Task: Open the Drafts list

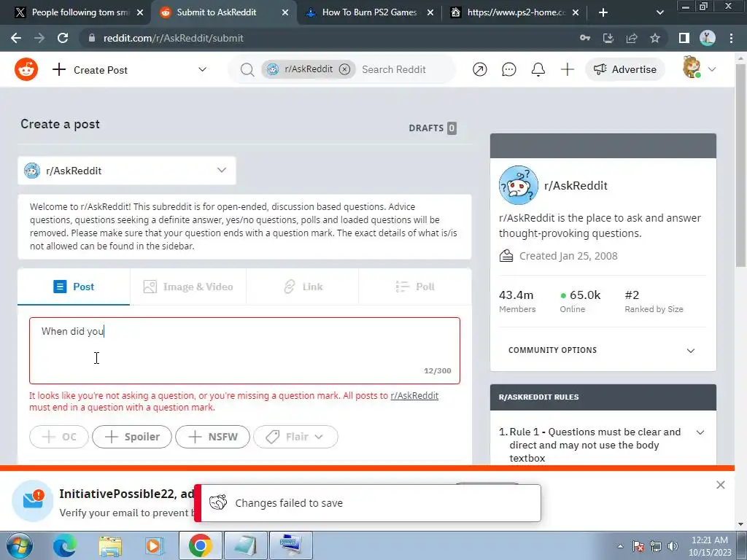Action: 432,128
